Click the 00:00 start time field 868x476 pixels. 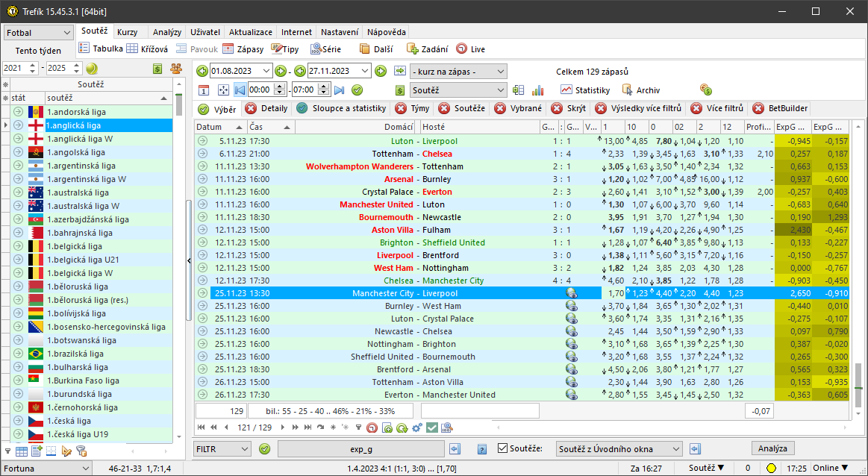pos(261,90)
